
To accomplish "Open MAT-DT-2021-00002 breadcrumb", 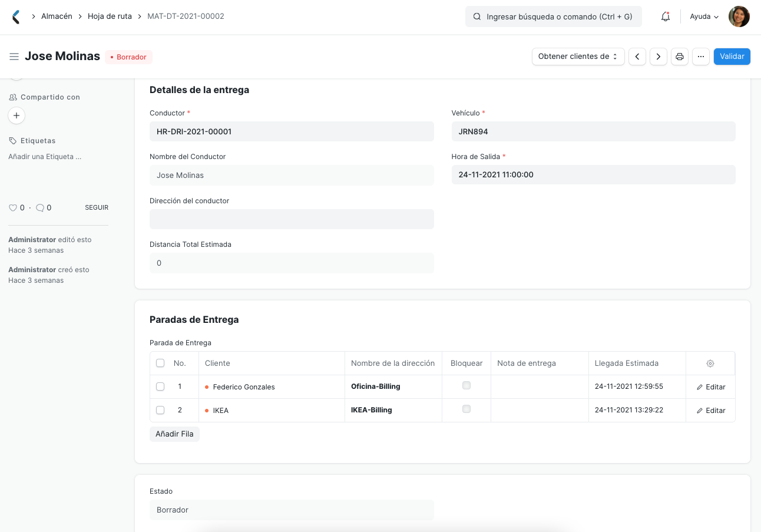I will (186, 16).
